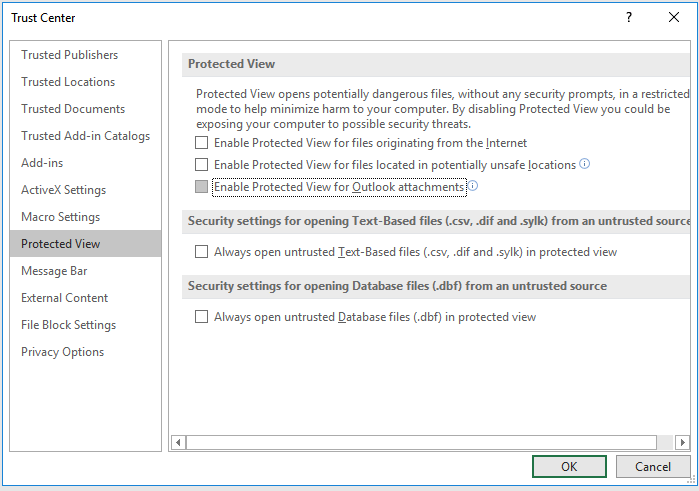Switch to Trusted Locations category
The width and height of the screenshot is (699, 491).
(68, 82)
